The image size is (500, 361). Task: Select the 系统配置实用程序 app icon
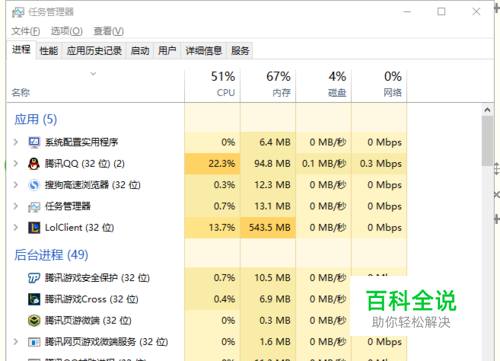click(34, 142)
